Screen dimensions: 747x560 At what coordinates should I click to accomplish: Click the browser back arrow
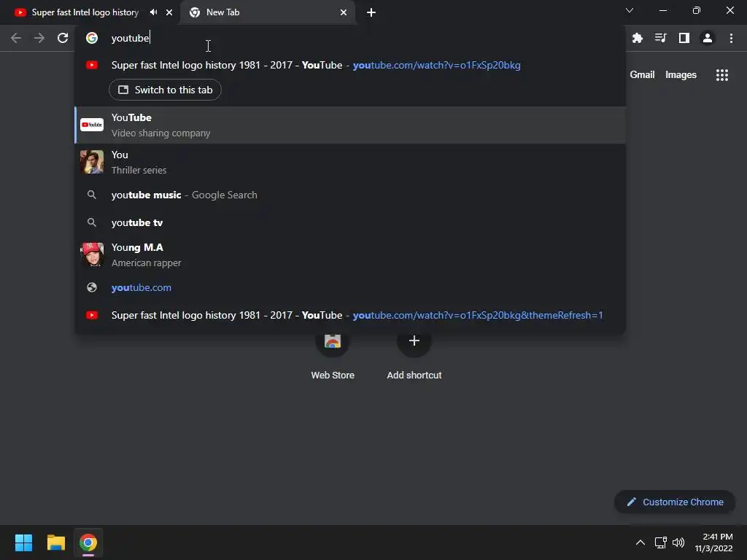(16, 38)
